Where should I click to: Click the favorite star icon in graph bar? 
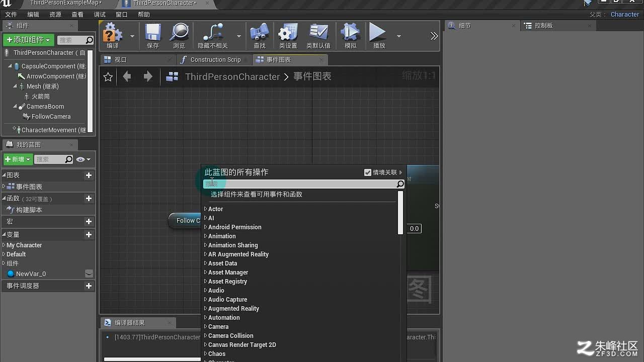108,76
